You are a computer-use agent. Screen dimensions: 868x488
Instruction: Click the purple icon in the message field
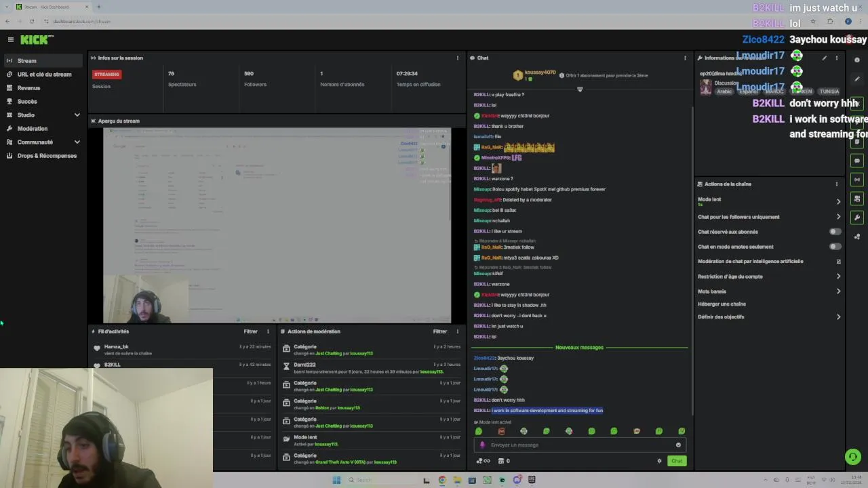pos(483,445)
